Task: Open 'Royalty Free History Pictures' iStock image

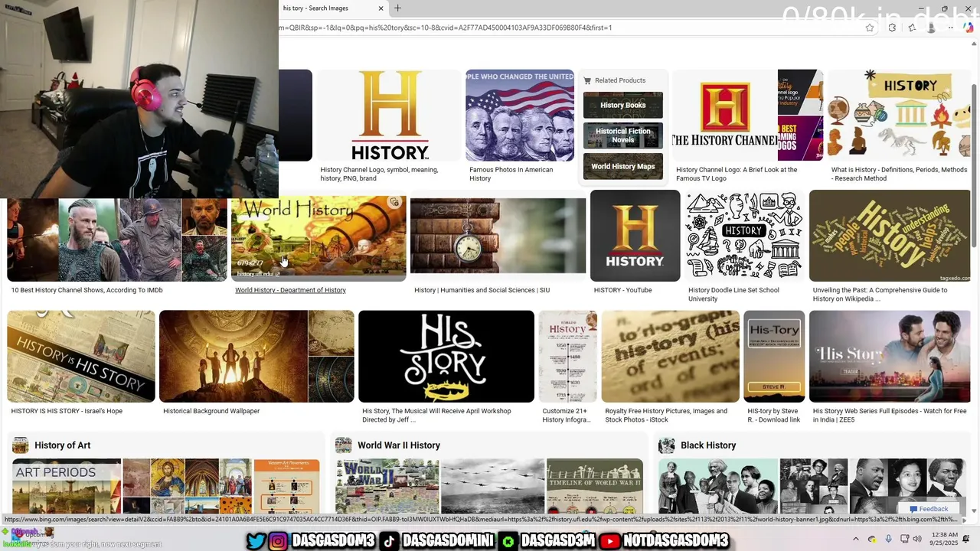Action: click(671, 357)
